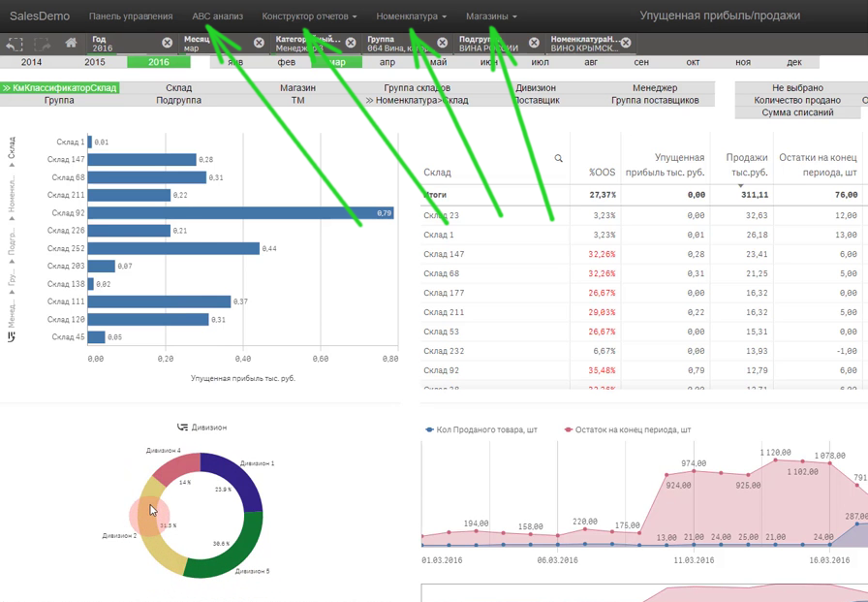Click the blue Кол Проданого товара legend marker

429,429
